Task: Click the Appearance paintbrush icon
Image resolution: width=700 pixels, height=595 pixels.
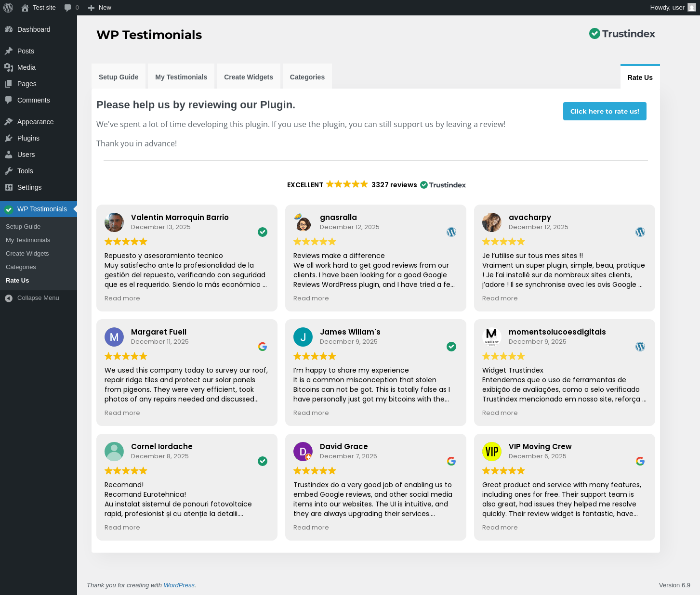Action: pyautogui.click(x=9, y=122)
